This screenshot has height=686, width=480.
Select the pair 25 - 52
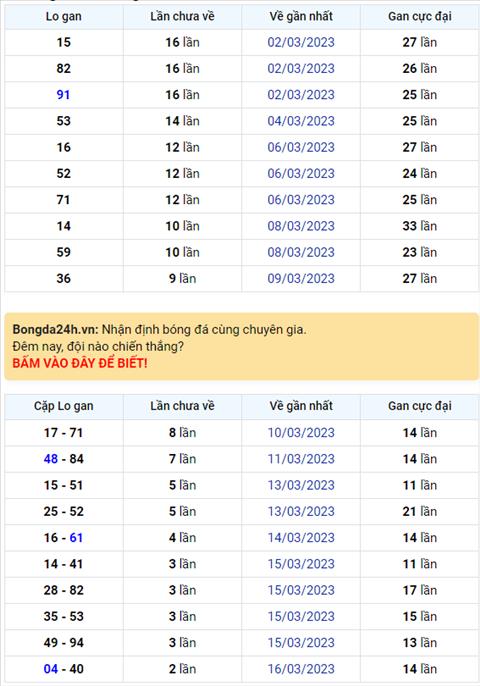coord(63,511)
